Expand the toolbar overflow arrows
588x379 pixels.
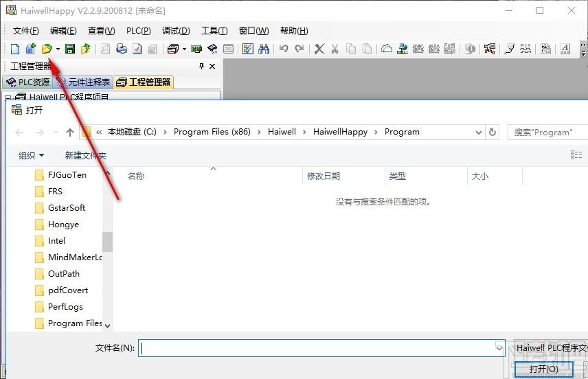click(x=583, y=49)
